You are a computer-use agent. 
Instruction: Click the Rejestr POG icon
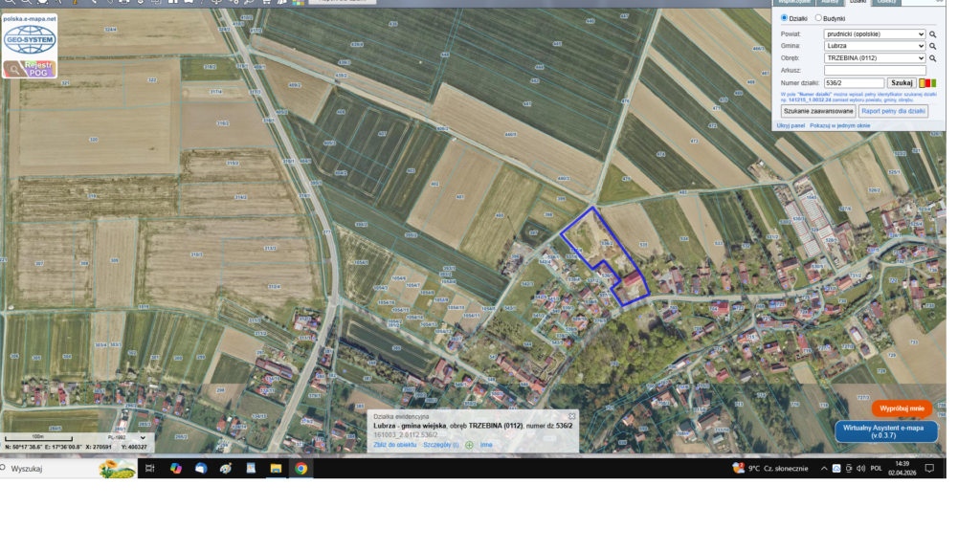click(x=30, y=69)
